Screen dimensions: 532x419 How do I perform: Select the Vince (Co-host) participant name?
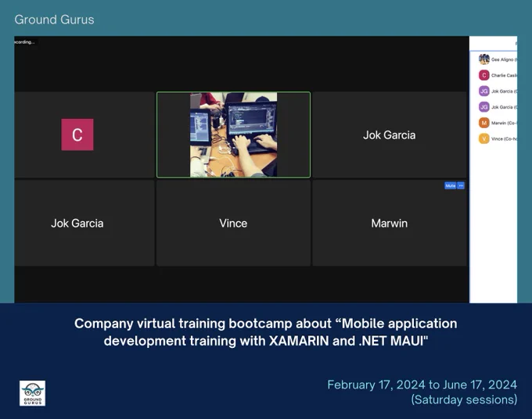504,139
